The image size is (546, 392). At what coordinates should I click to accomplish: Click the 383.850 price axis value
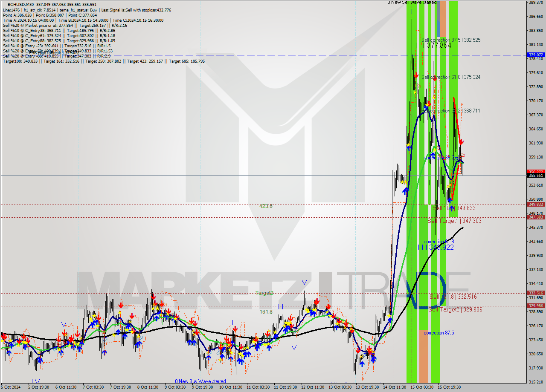pyautogui.click(x=536, y=31)
